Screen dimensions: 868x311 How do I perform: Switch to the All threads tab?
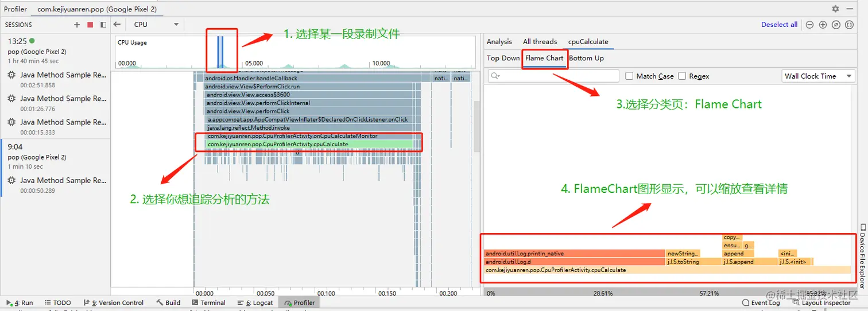pyautogui.click(x=540, y=41)
